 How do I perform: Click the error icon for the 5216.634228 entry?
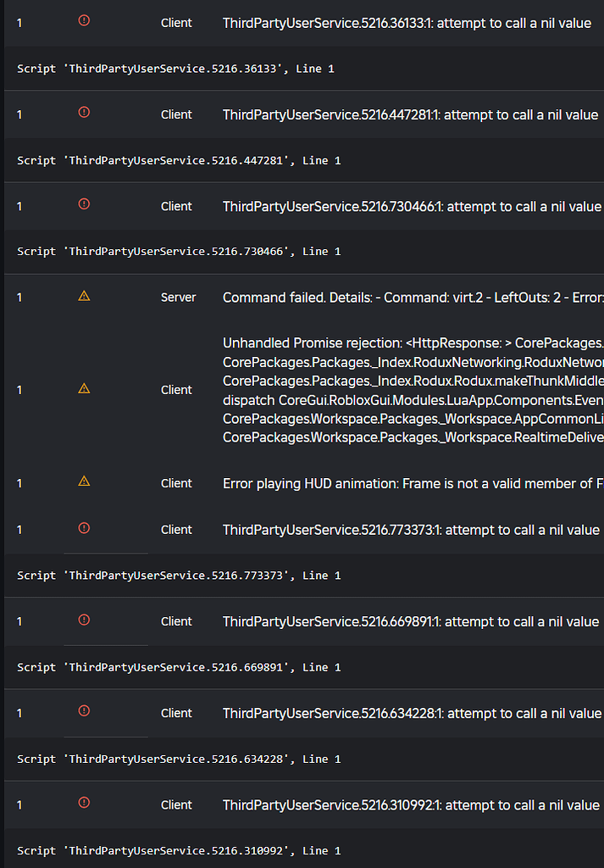(84, 711)
